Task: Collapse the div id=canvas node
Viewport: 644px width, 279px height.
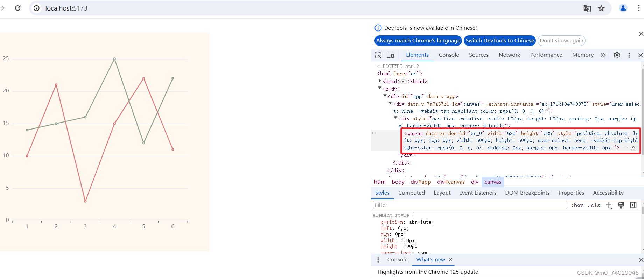Action: [x=390, y=103]
